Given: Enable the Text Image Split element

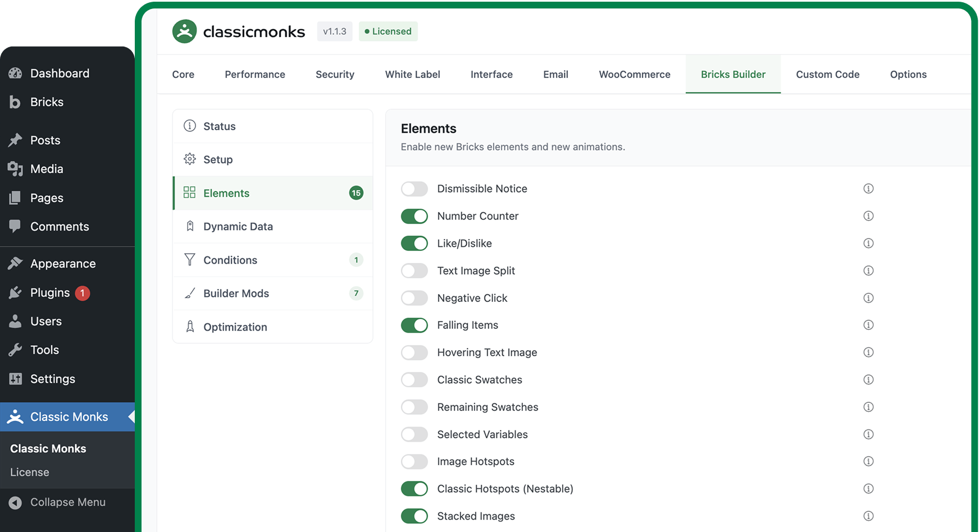Looking at the screenshot, I should [414, 270].
